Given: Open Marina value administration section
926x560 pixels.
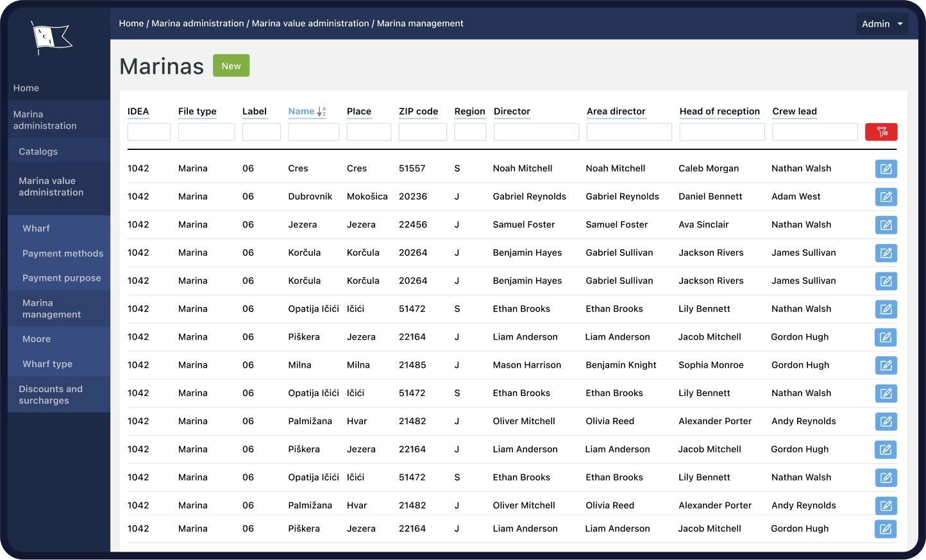Looking at the screenshot, I should [x=51, y=187].
